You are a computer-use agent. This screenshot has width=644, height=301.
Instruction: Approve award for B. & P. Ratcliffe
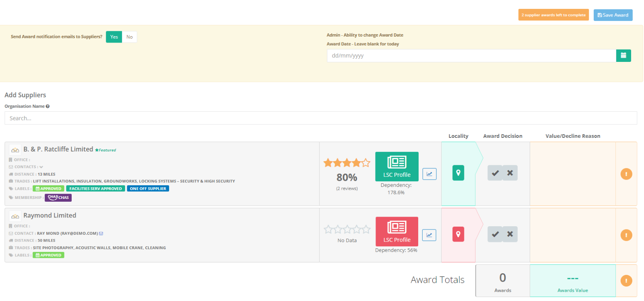pyautogui.click(x=495, y=173)
